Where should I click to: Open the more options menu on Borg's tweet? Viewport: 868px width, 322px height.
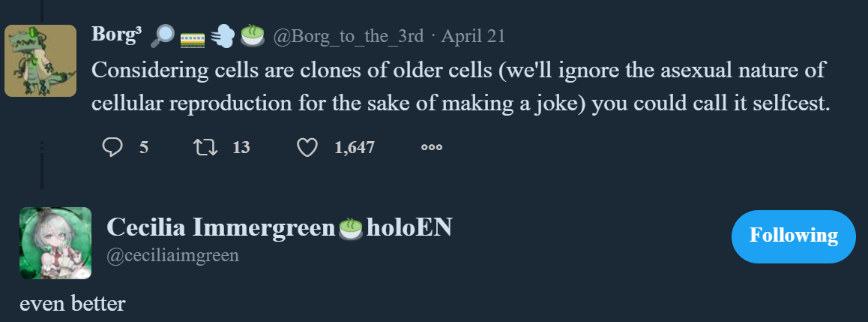click(432, 148)
